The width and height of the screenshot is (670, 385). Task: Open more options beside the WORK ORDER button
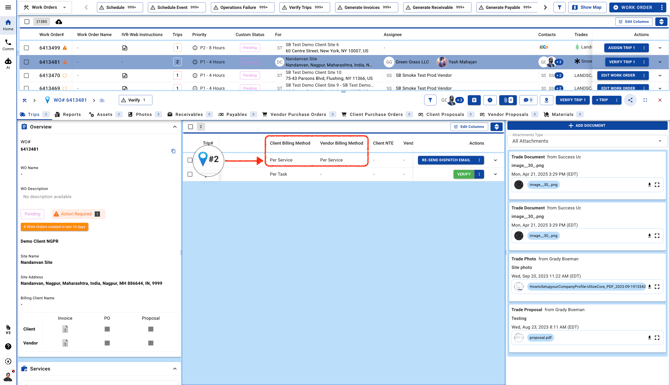(x=661, y=7)
